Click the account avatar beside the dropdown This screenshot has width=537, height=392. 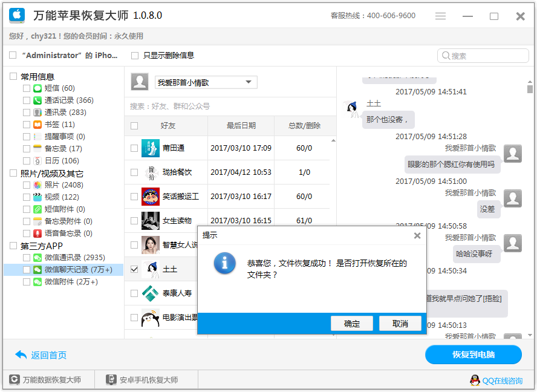140,82
